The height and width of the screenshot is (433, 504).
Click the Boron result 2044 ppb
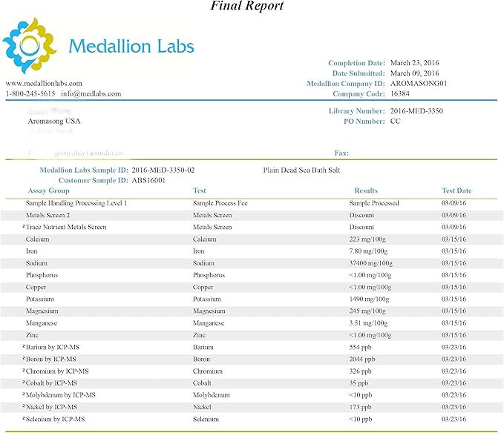click(x=362, y=359)
